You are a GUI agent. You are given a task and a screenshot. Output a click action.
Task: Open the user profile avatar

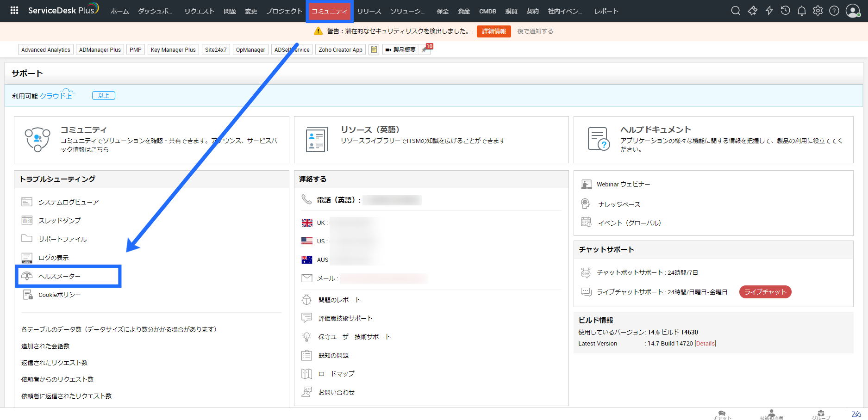point(853,11)
